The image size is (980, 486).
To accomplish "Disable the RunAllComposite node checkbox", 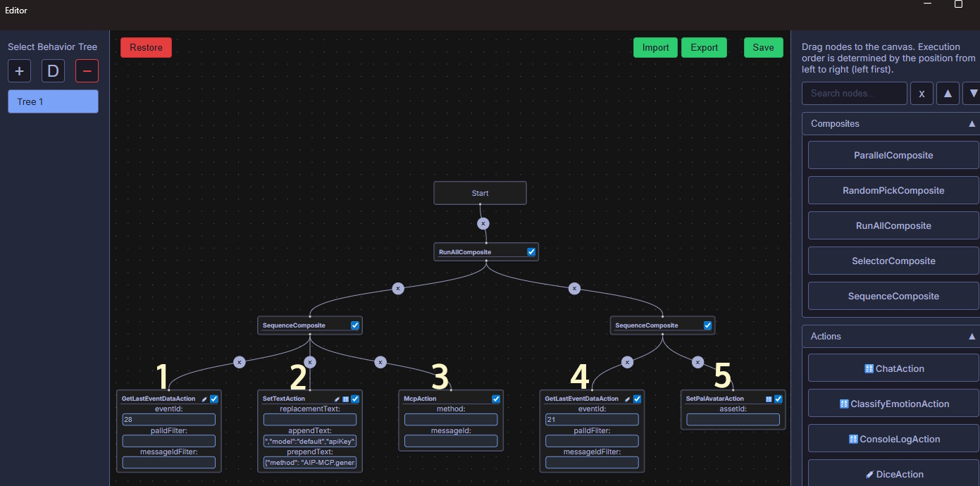I will click(x=531, y=251).
